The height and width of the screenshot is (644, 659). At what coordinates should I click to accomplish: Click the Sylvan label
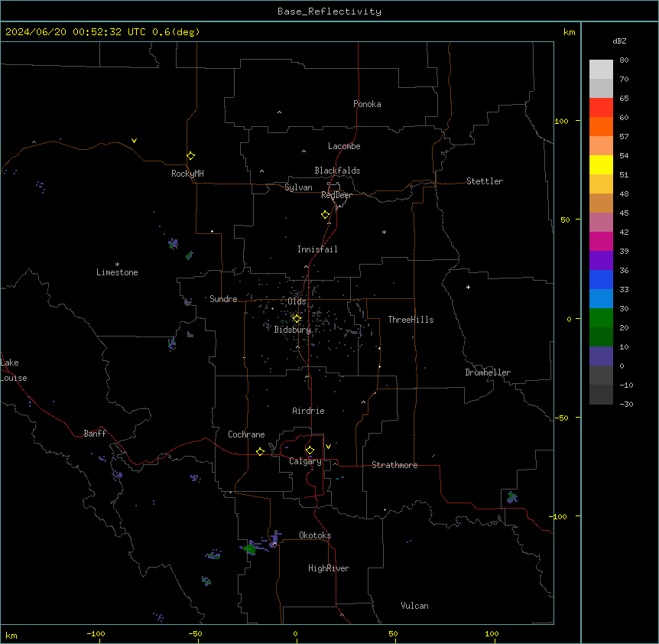[298, 187]
